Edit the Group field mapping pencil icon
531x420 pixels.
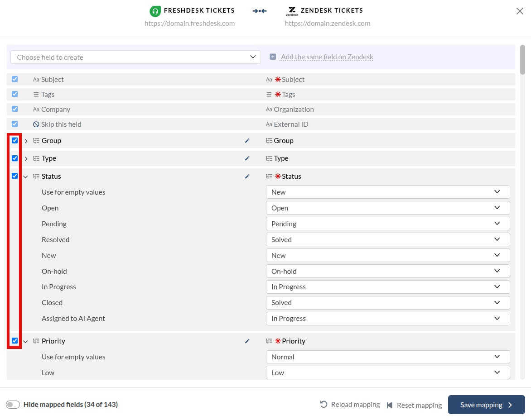(247, 141)
